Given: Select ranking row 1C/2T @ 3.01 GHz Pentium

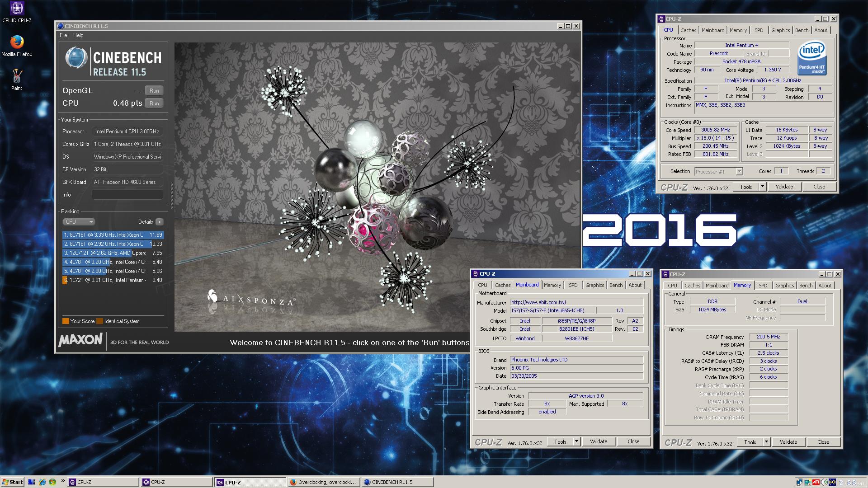Looking at the screenshot, I should coord(113,280).
